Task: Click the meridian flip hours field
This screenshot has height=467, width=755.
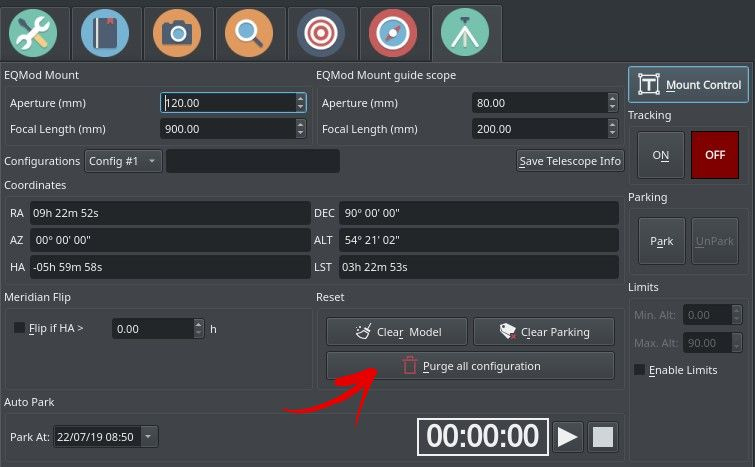Action: point(153,329)
